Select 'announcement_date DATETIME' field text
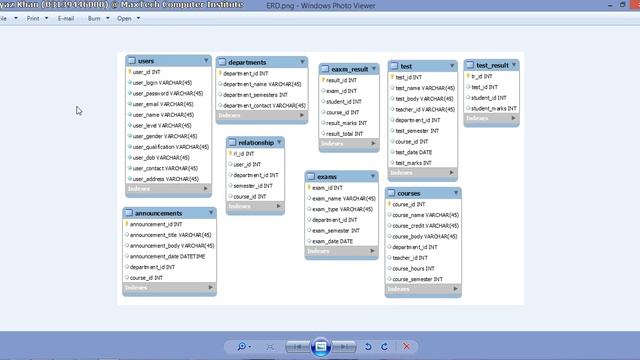 (167, 256)
